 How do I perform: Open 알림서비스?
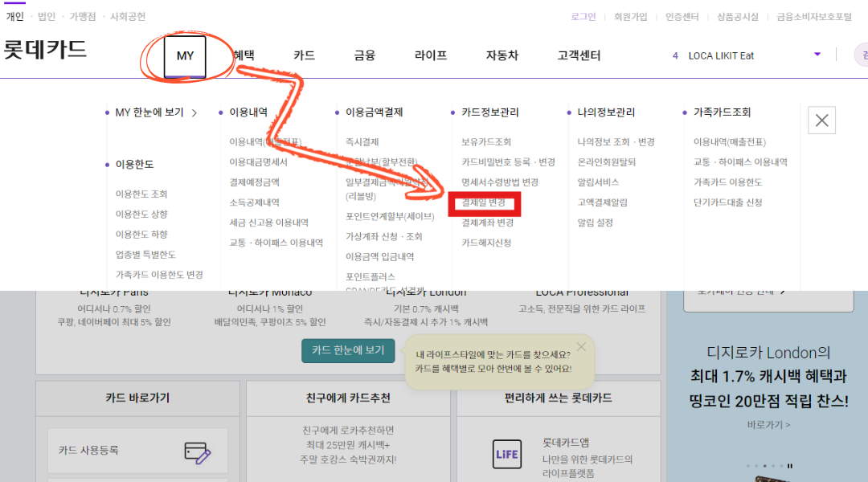click(x=599, y=182)
